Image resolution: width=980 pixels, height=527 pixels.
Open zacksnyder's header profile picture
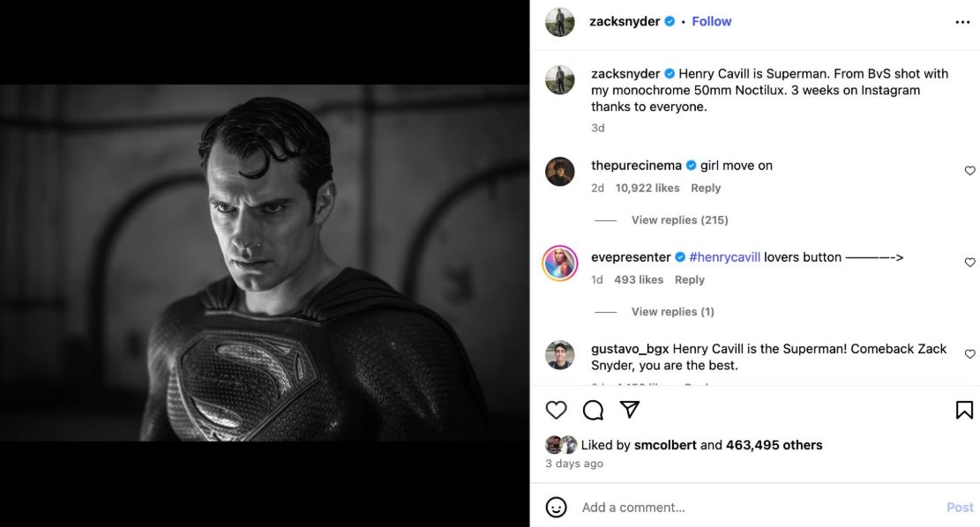[x=560, y=22]
